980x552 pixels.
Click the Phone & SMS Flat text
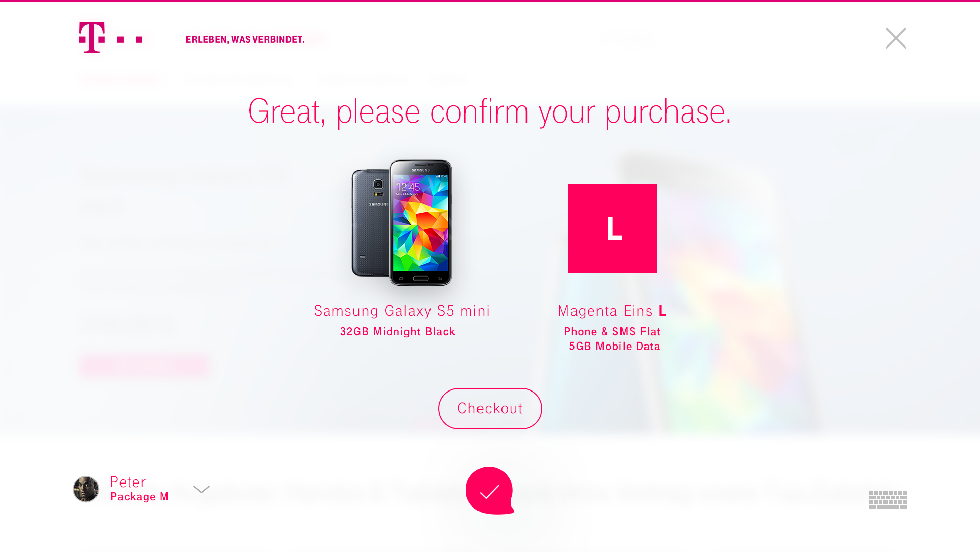coord(612,332)
